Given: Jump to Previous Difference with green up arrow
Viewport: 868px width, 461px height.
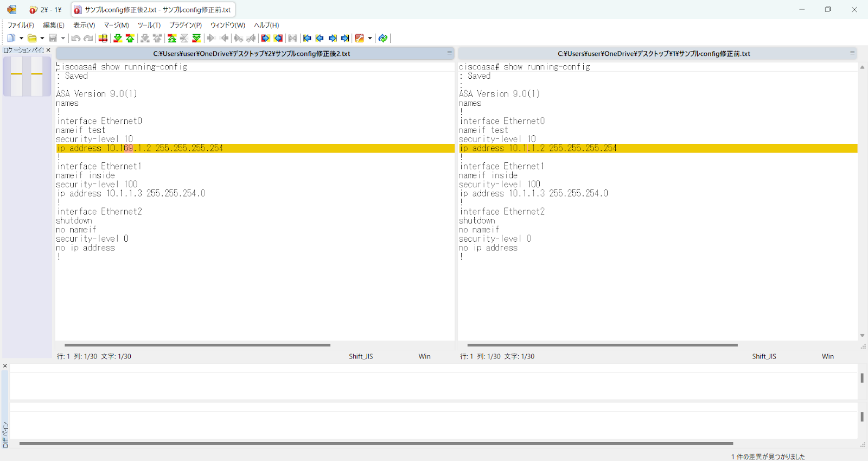Looking at the screenshot, I should point(130,38).
